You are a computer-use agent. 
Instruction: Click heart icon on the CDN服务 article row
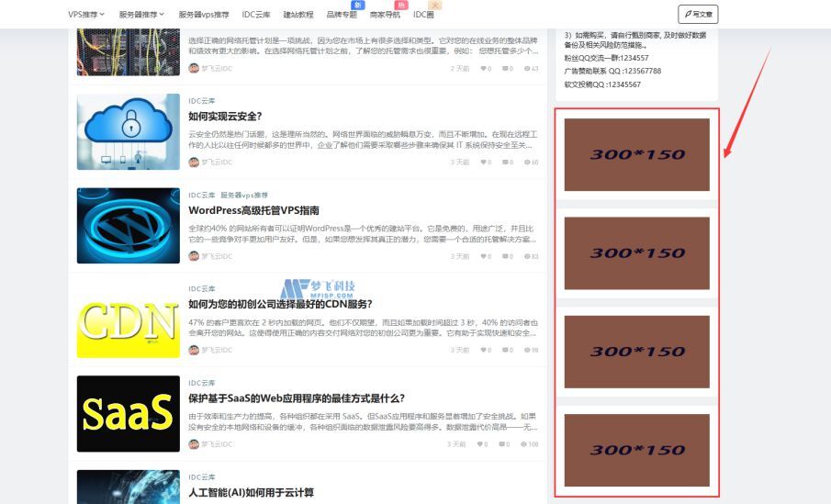(483, 351)
